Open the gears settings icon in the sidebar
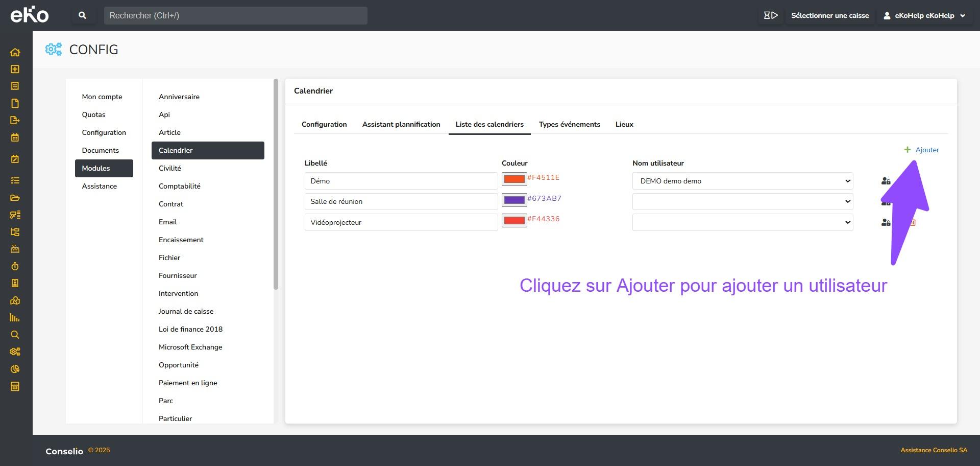 tap(15, 352)
